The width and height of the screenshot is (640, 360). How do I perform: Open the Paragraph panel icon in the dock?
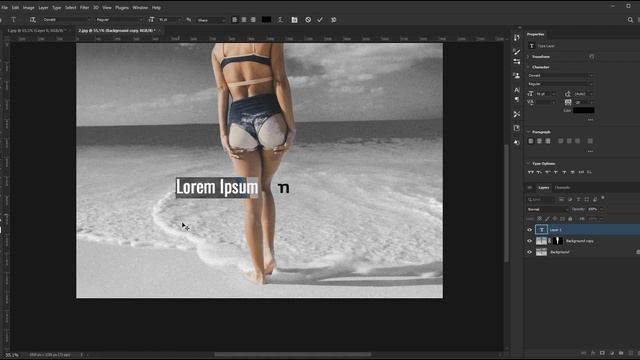[517, 100]
